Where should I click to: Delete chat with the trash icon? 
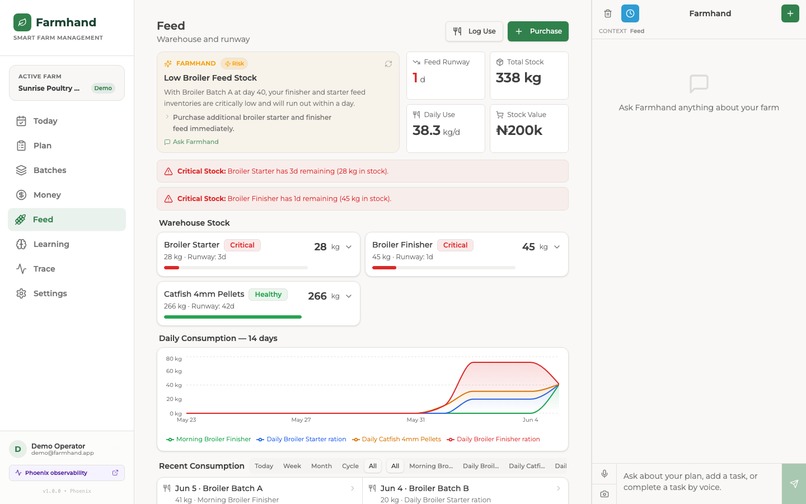coord(608,14)
